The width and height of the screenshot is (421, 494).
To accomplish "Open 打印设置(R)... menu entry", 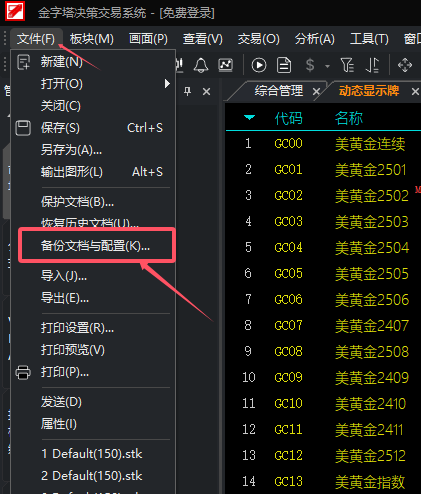I will click(93, 328).
